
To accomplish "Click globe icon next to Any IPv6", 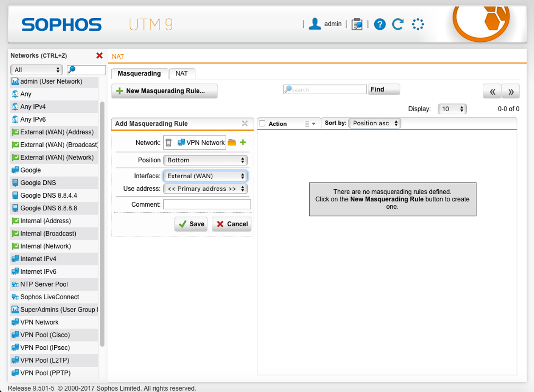I will pos(15,120).
